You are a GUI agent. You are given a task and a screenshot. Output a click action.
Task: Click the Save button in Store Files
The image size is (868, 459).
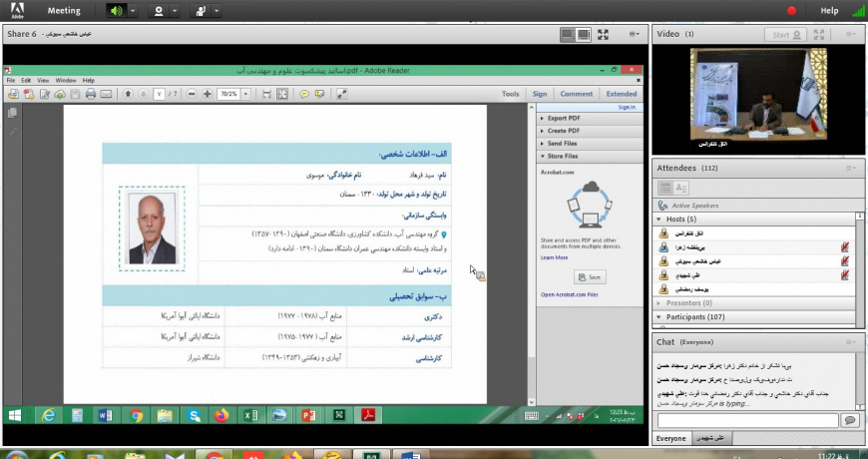[590, 277]
